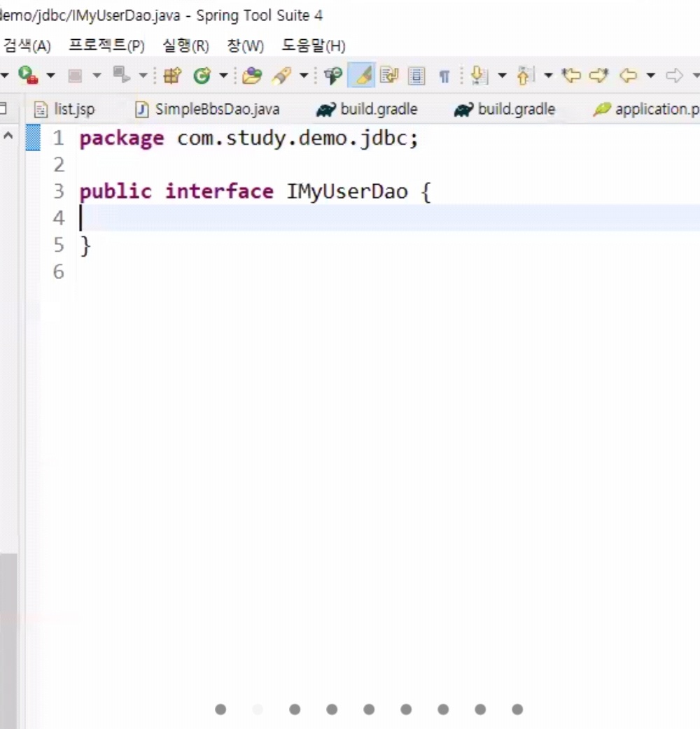700x729 pixels.
Task: Click the Run Last Tool icon
Action: click(x=28, y=76)
